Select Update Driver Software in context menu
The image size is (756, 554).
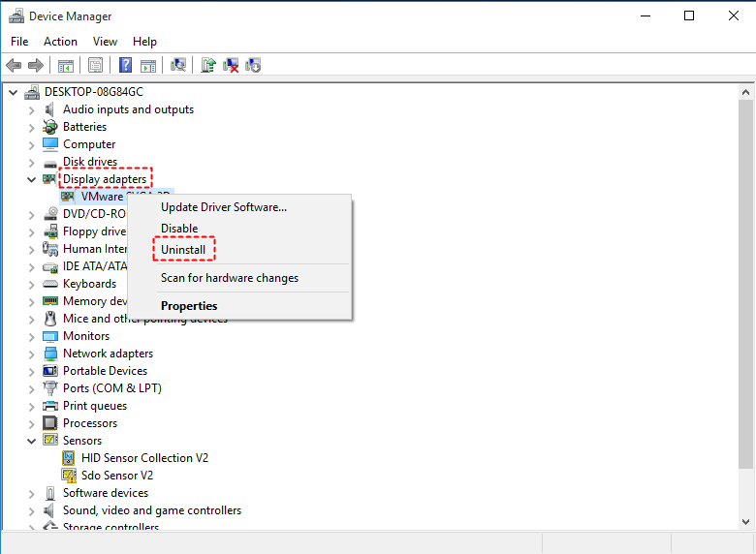click(x=223, y=206)
